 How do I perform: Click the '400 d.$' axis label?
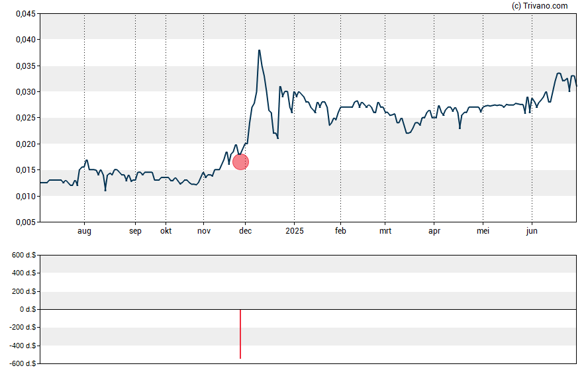[x=24, y=273]
